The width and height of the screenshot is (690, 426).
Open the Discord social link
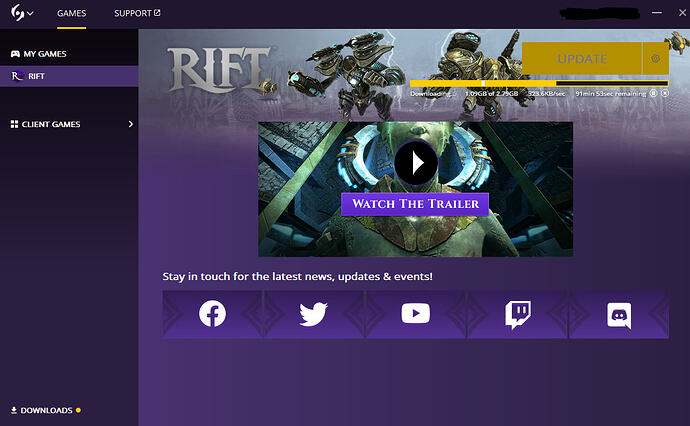(x=619, y=314)
